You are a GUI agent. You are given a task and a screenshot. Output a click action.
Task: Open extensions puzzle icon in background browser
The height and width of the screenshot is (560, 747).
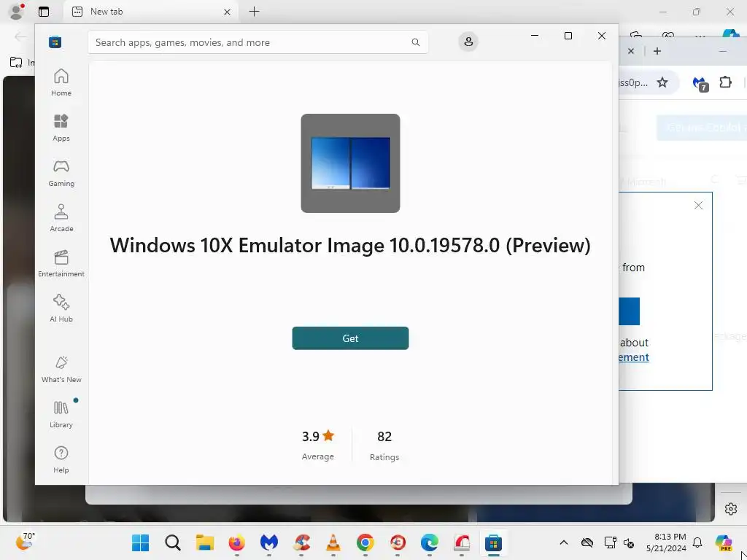tap(725, 82)
